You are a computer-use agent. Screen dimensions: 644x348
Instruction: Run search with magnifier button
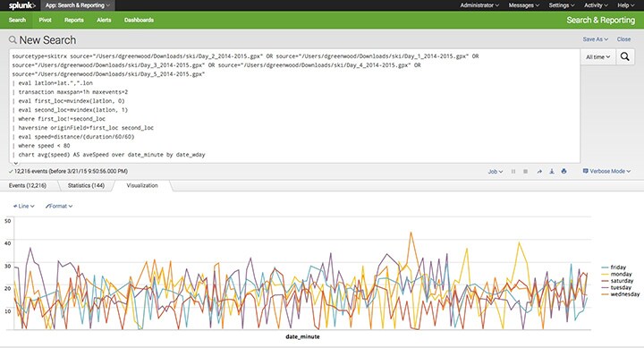pyautogui.click(x=624, y=56)
